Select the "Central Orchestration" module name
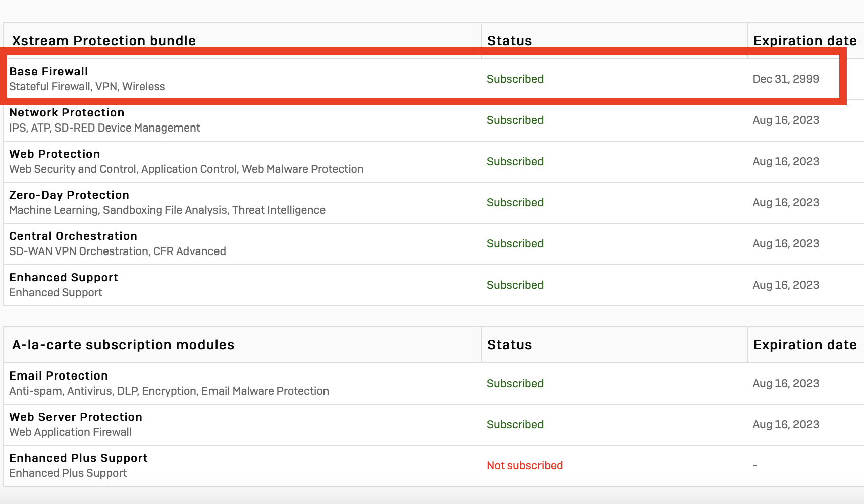Image resolution: width=864 pixels, height=504 pixels. pyautogui.click(x=73, y=236)
